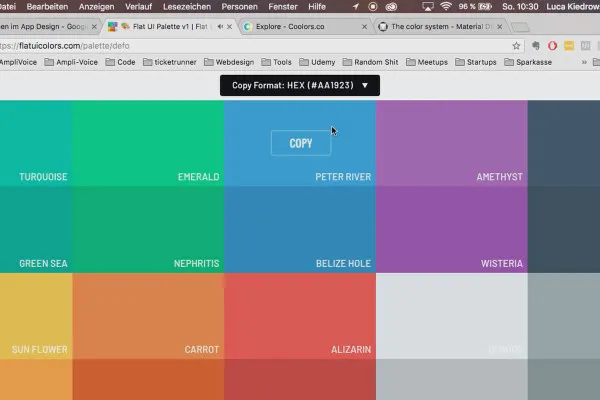Image resolution: width=600 pixels, height=400 pixels.
Task: Open the Webdesign bookmarks folder
Action: (229, 62)
